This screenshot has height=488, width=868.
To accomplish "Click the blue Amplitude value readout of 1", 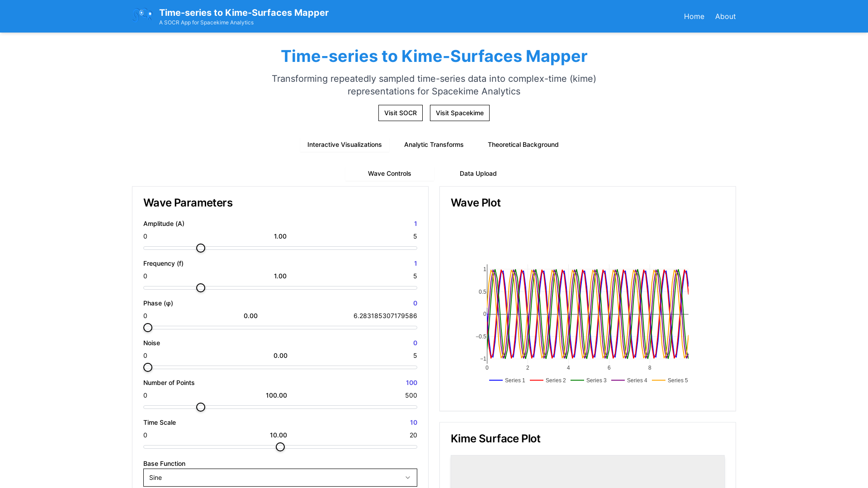I will point(415,223).
